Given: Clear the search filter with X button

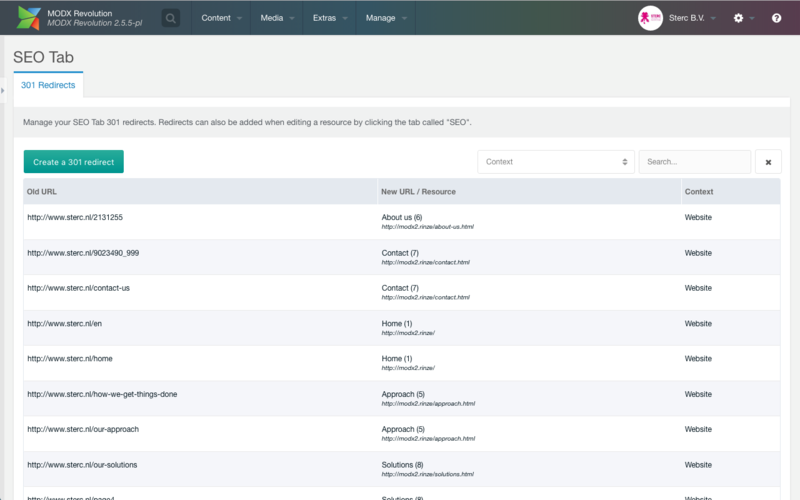Looking at the screenshot, I should [x=768, y=162].
